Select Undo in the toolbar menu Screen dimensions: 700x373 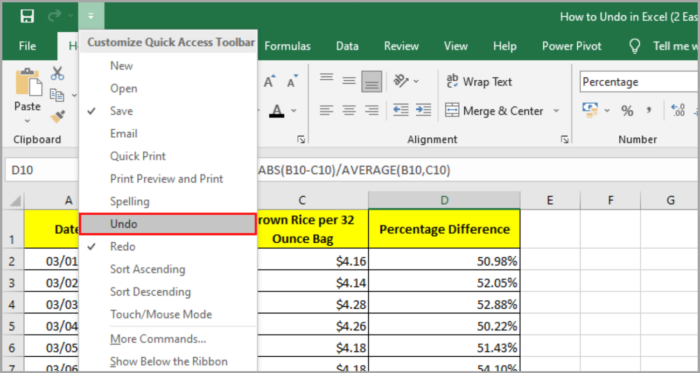[x=168, y=224]
